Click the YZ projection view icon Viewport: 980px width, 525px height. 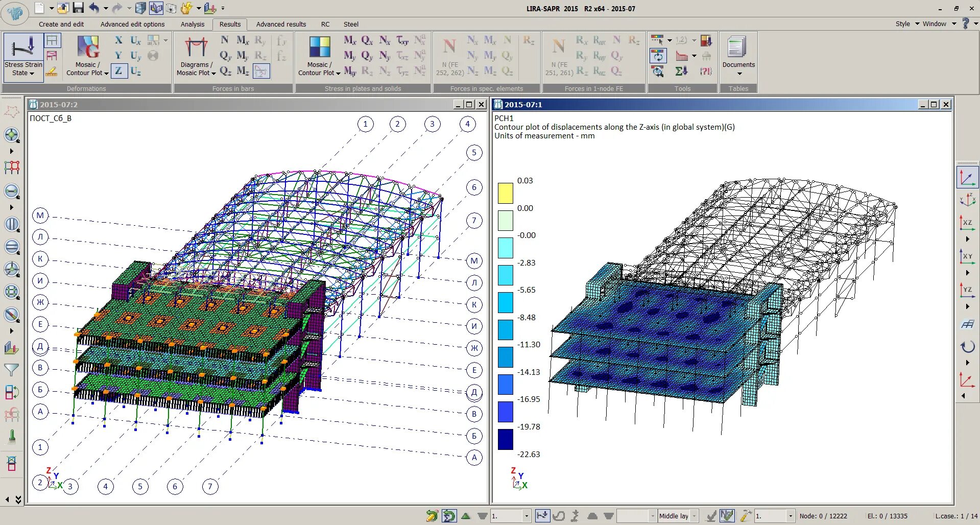tap(967, 291)
